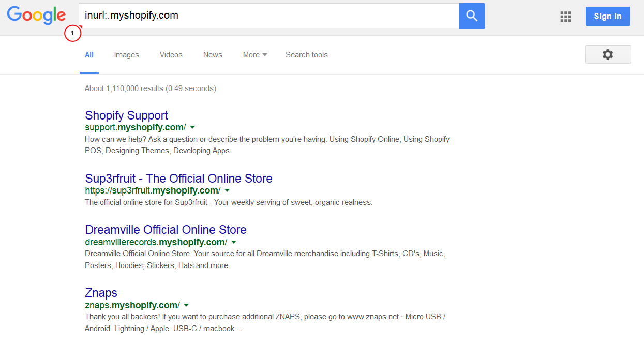Click the blue search magnifier button
644x341 pixels.
(x=472, y=16)
